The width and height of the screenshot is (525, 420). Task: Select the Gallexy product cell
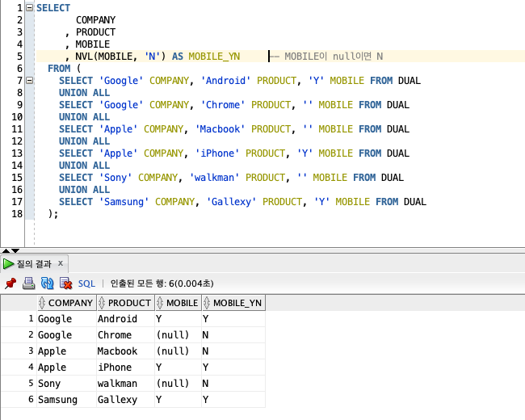125,400
